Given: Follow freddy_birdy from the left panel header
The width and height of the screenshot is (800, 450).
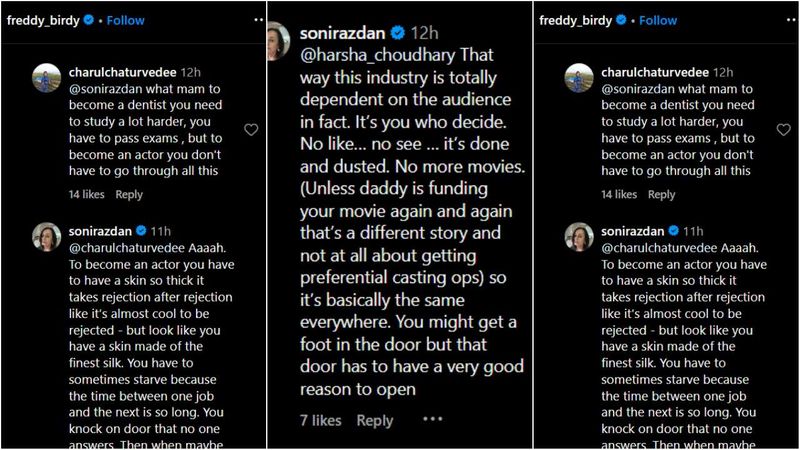Looking at the screenshot, I should click(125, 20).
